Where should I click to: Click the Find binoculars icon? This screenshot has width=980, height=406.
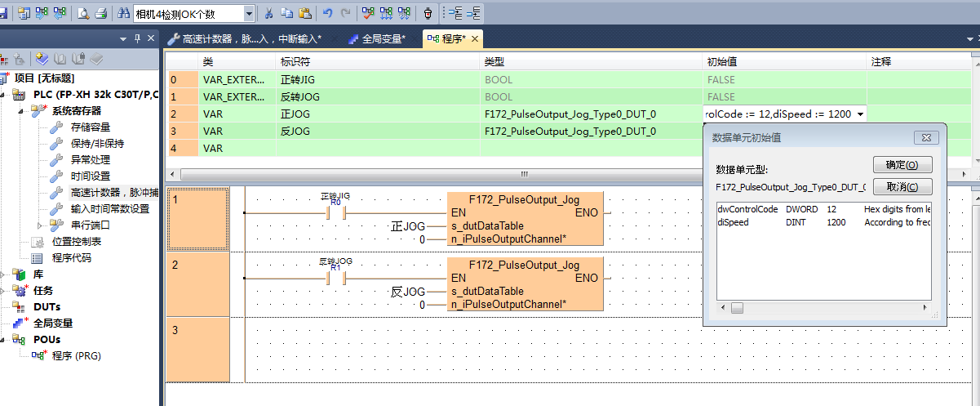point(123,13)
